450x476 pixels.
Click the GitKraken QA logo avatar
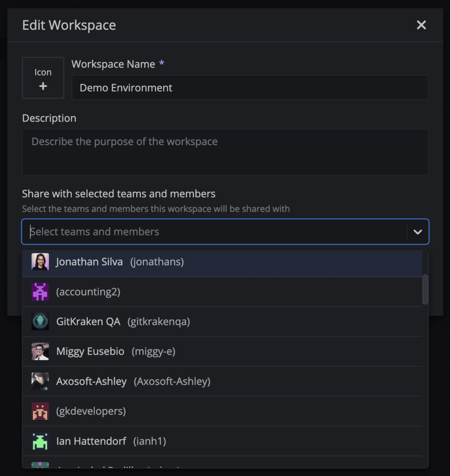[x=40, y=322]
